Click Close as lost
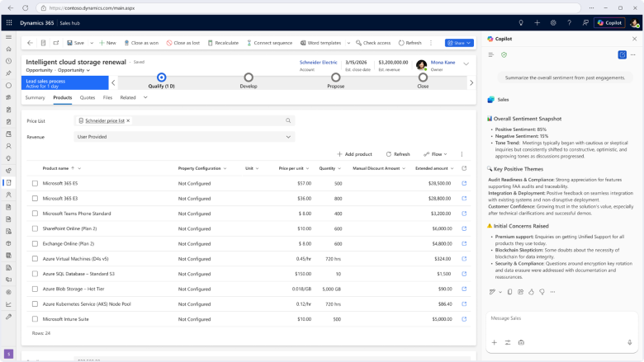 coord(183,43)
